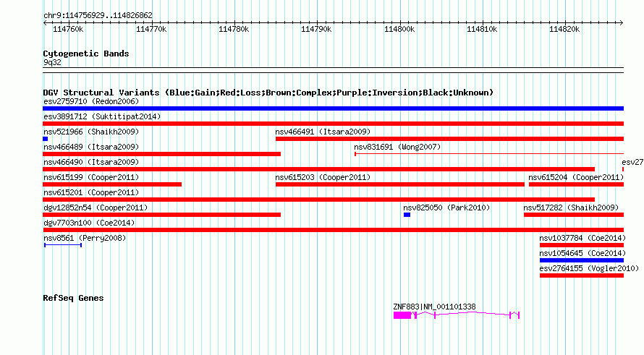
Task: Select the DGV Structural Variants track title
Action: point(268,93)
